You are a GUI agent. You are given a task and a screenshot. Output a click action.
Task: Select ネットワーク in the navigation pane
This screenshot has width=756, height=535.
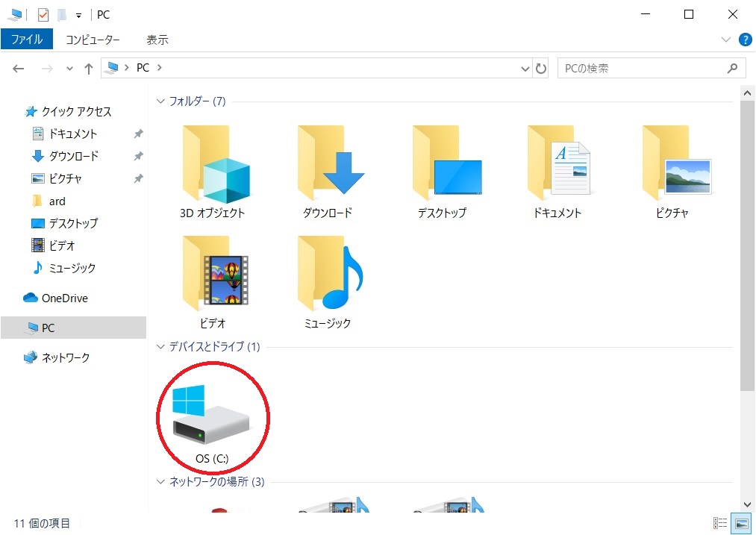click(x=65, y=358)
